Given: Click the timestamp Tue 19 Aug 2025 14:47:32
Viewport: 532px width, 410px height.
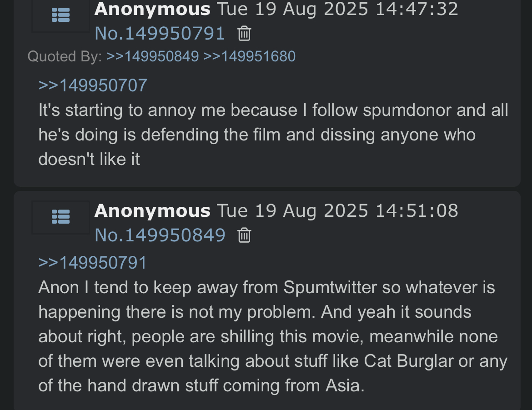Looking at the screenshot, I should point(337,9).
